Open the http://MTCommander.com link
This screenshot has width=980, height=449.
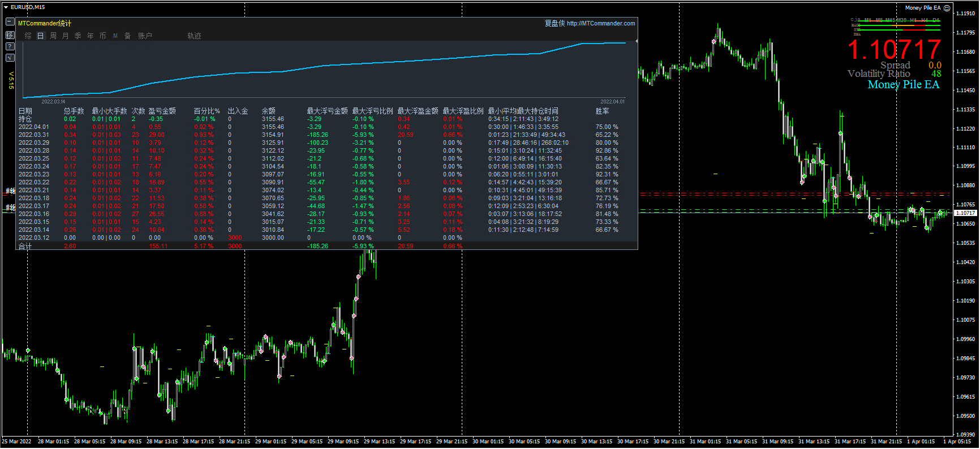click(x=601, y=23)
